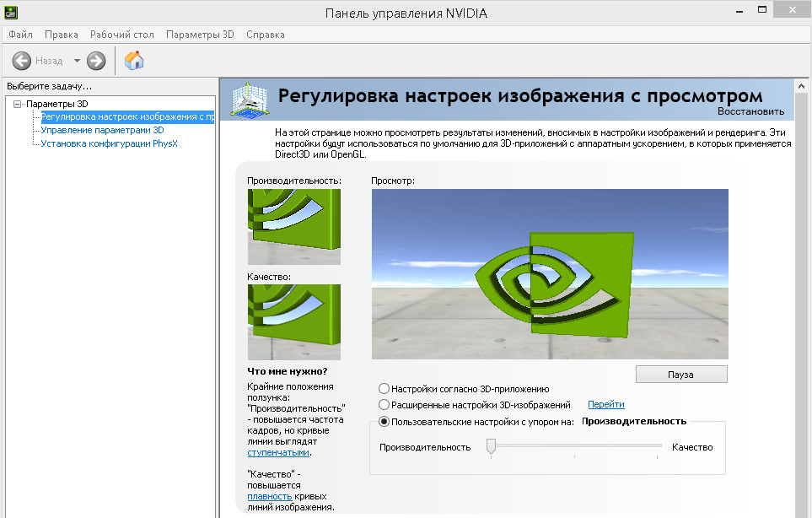Screen dimensions: 812x518
Task: Open the Рабочий стол menu
Action: click(122, 35)
